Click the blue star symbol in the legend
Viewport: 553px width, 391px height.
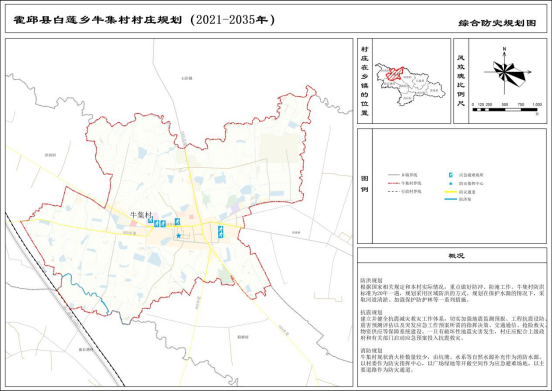(x=451, y=183)
